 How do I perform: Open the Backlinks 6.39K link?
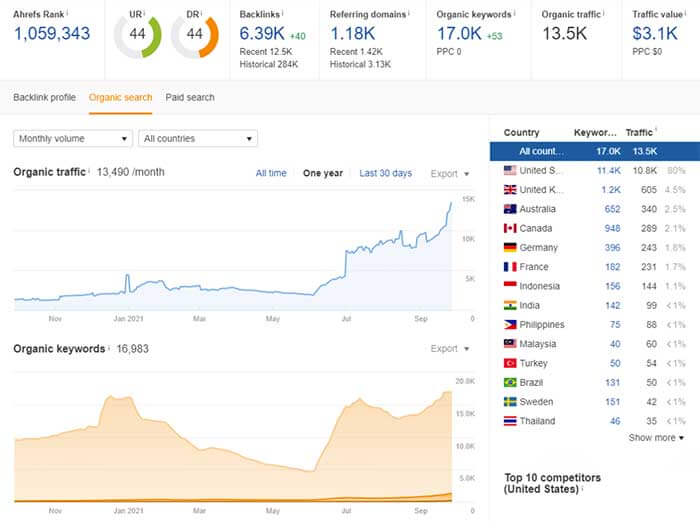[x=262, y=33]
